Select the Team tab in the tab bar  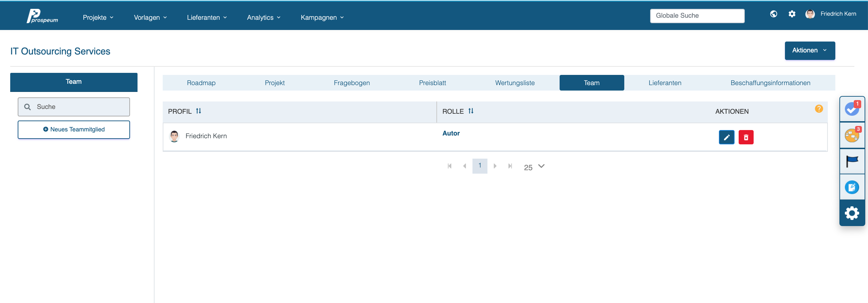coord(592,83)
